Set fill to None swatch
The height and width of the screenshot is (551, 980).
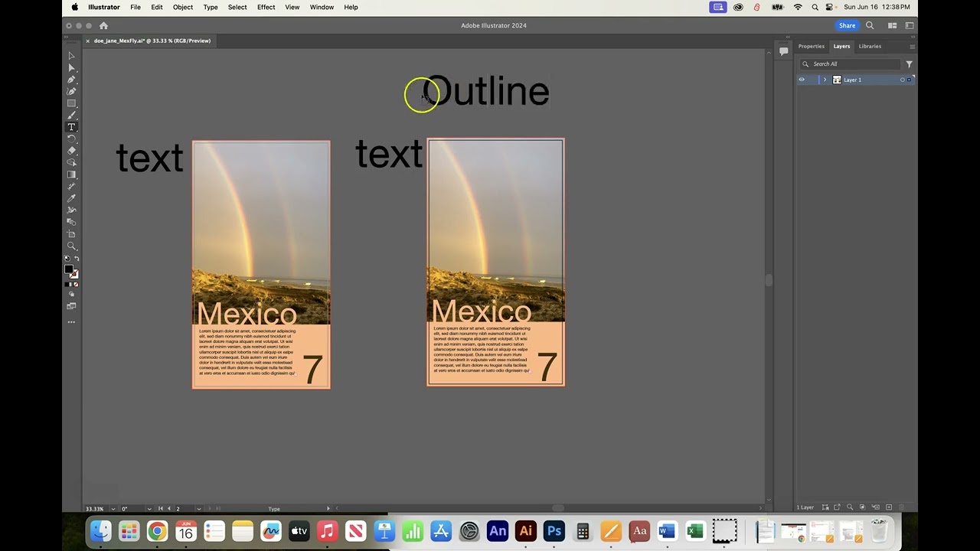coord(76,285)
